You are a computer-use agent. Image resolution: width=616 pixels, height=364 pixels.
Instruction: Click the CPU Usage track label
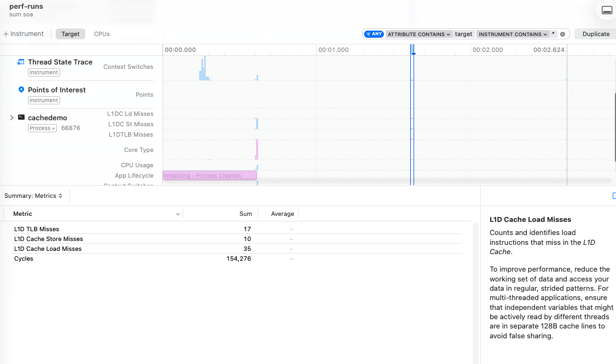coord(137,165)
